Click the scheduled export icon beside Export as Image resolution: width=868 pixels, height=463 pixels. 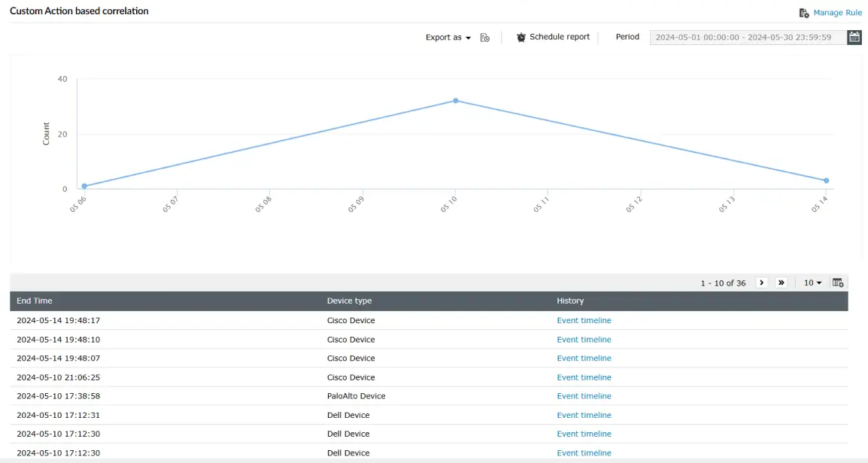click(x=485, y=36)
